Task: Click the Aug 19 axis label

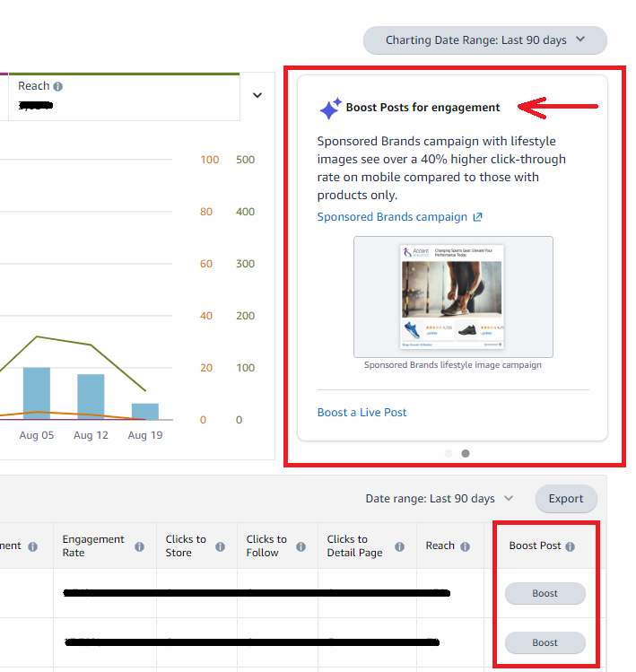Action: pyautogui.click(x=144, y=435)
